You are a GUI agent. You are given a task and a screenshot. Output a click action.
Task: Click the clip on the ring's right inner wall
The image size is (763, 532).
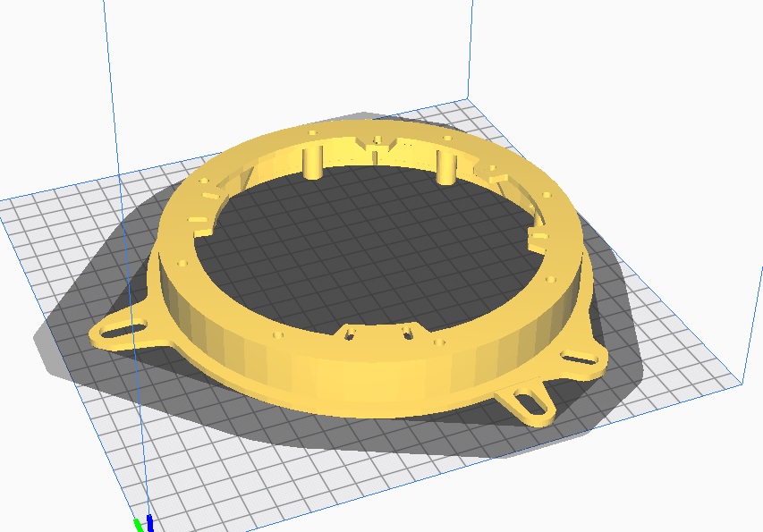click(x=537, y=236)
